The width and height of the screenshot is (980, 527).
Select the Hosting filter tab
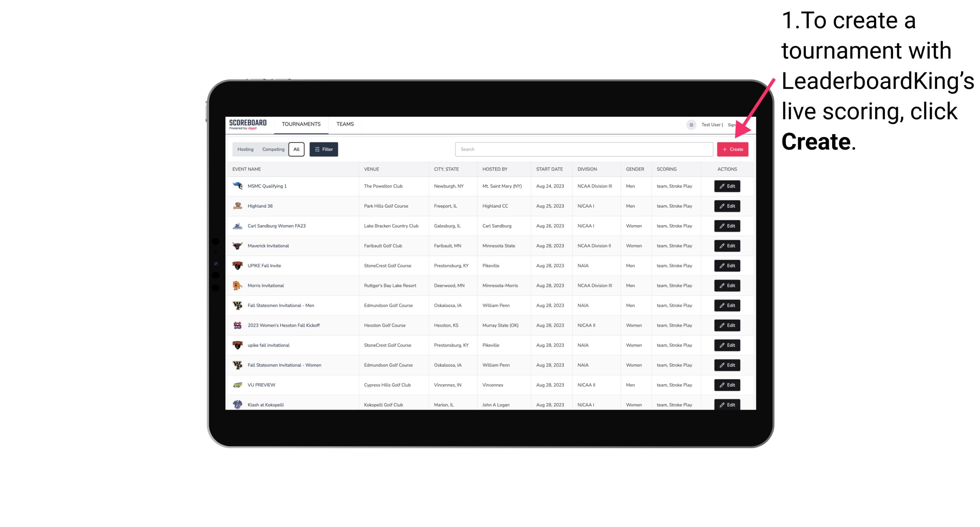[245, 149]
